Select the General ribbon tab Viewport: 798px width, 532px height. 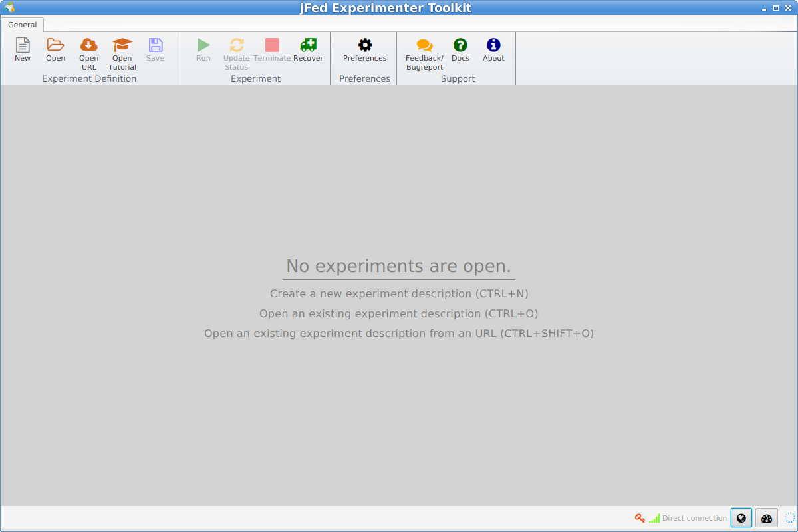[x=23, y=25]
